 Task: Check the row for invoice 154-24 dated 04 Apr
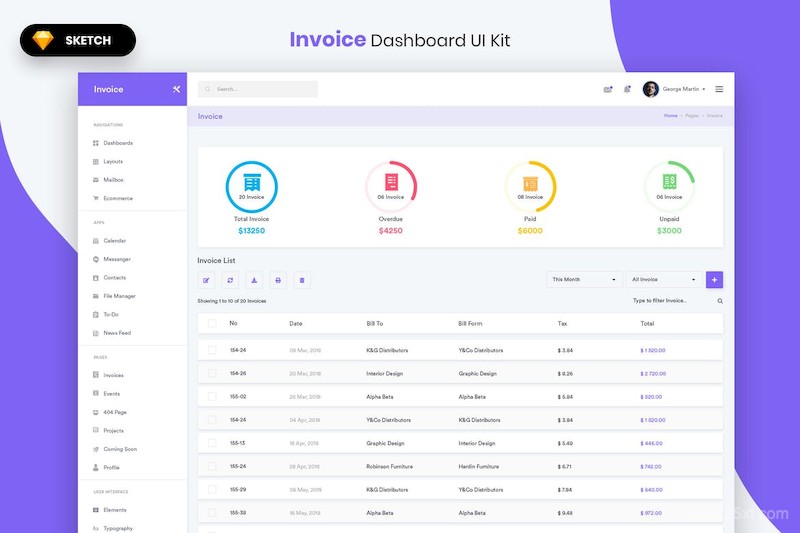click(x=212, y=420)
